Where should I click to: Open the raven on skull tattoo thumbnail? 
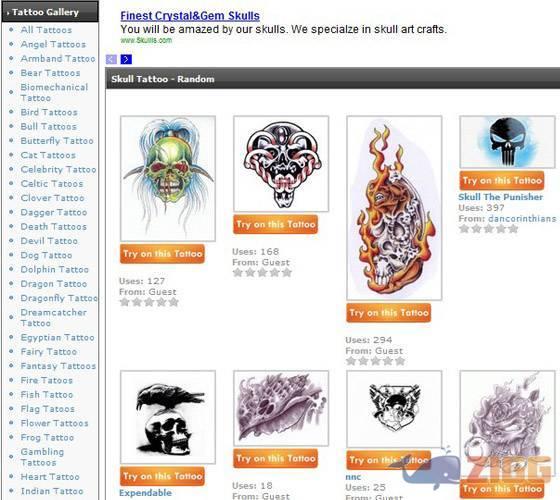168,417
